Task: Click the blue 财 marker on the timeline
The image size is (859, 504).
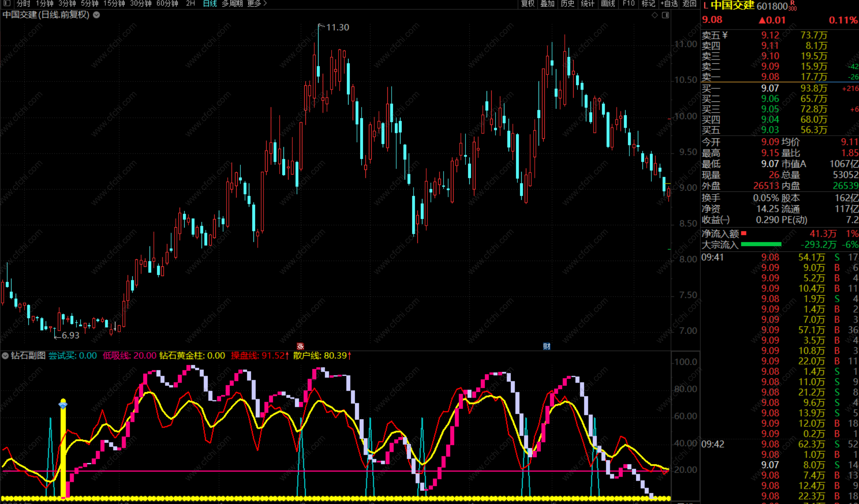Action: pos(546,346)
